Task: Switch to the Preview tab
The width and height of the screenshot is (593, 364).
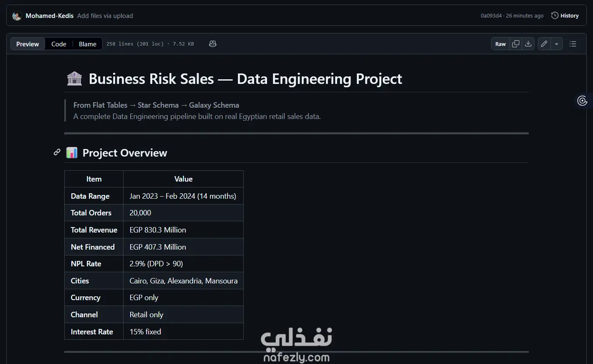Action: point(28,44)
